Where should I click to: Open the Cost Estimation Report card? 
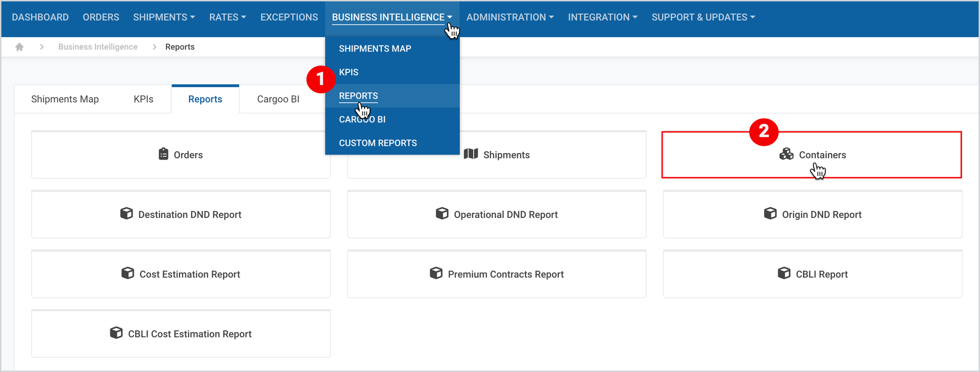181,274
